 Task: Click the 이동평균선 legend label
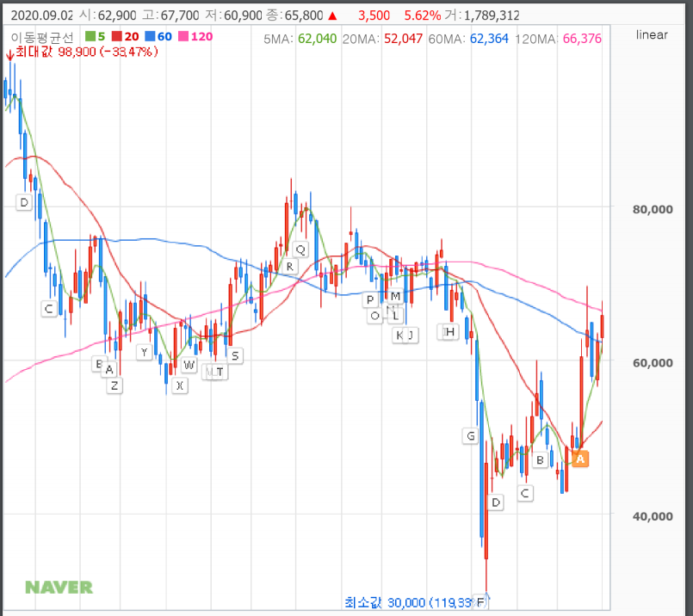(x=41, y=36)
